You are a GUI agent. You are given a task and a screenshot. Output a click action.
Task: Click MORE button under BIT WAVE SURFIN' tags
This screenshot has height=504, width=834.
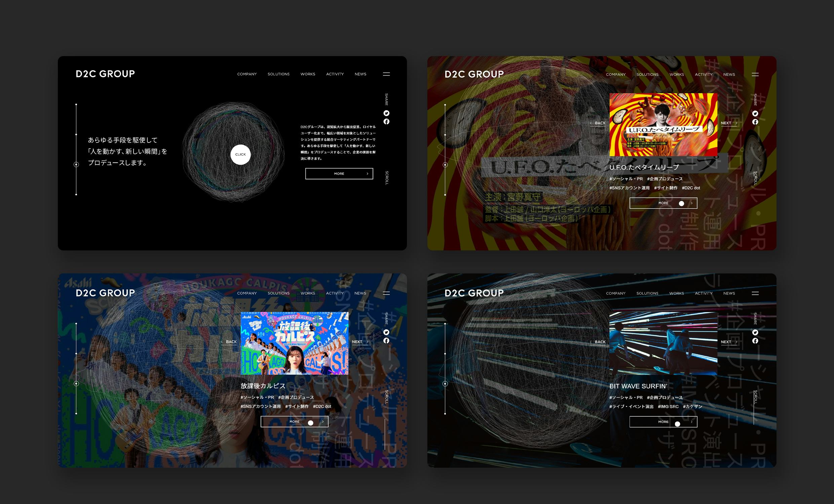pos(664,422)
